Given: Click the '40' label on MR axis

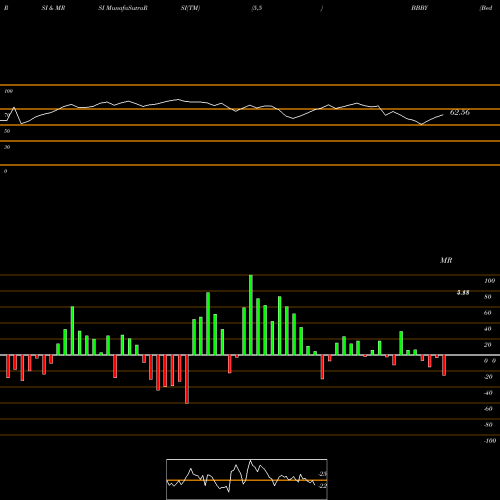Looking at the screenshot, I should coord(488,329).
